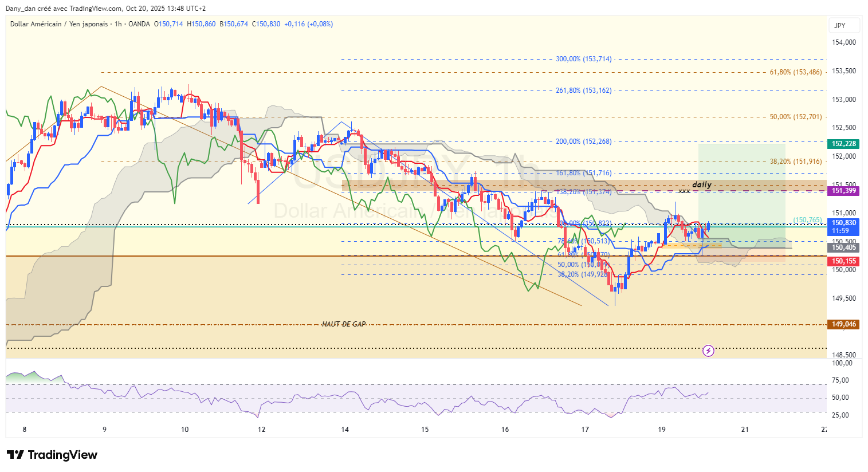The height and width of the screenshot is (472, 868).
Task: Click 153,000 on the price scale
Action: [844, 99]
